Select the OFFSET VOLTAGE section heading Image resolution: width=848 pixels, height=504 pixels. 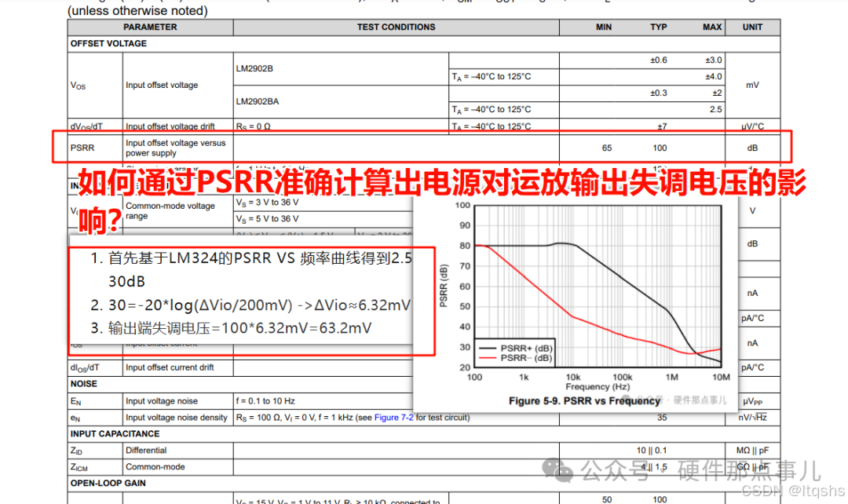coord(108,43)
